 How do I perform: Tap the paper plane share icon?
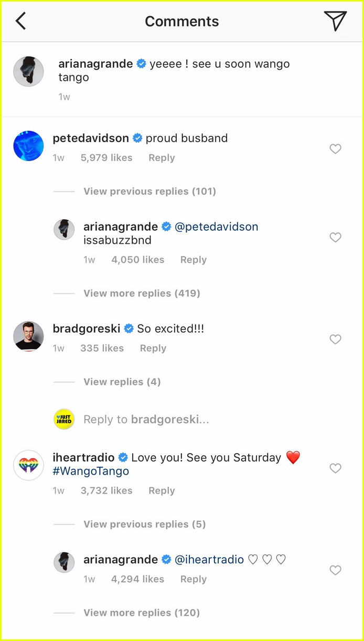click(x=335, y=20)
